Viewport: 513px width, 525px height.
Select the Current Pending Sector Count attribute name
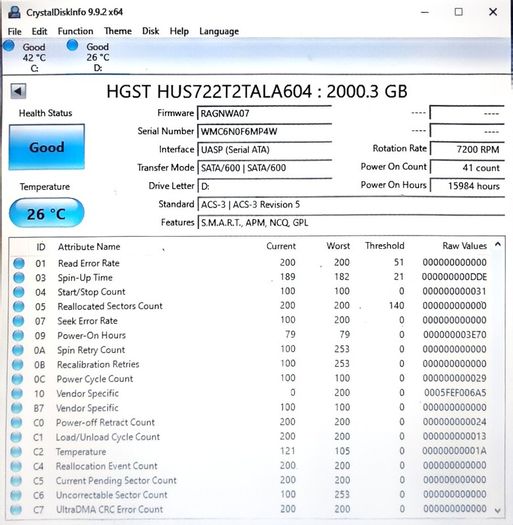pos(116,481)
